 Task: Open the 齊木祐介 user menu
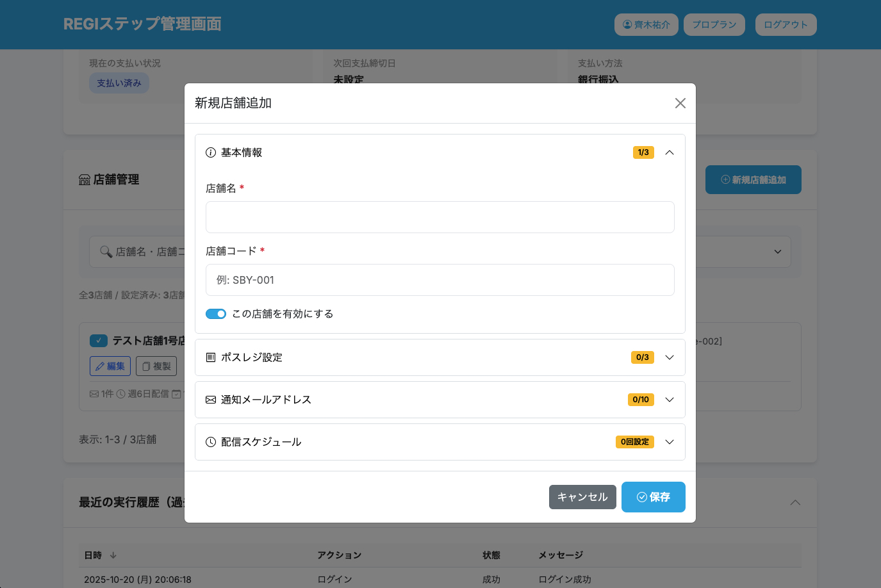(646, 24)
